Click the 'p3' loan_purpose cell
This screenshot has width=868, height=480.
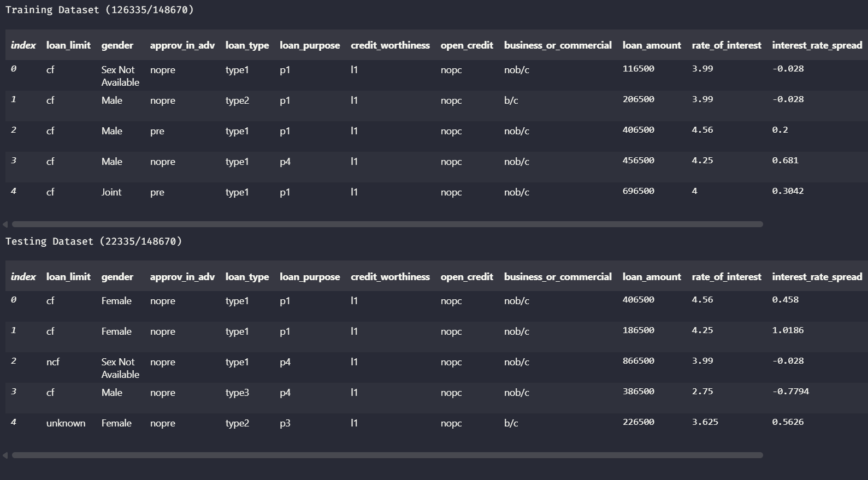(285, 424)
